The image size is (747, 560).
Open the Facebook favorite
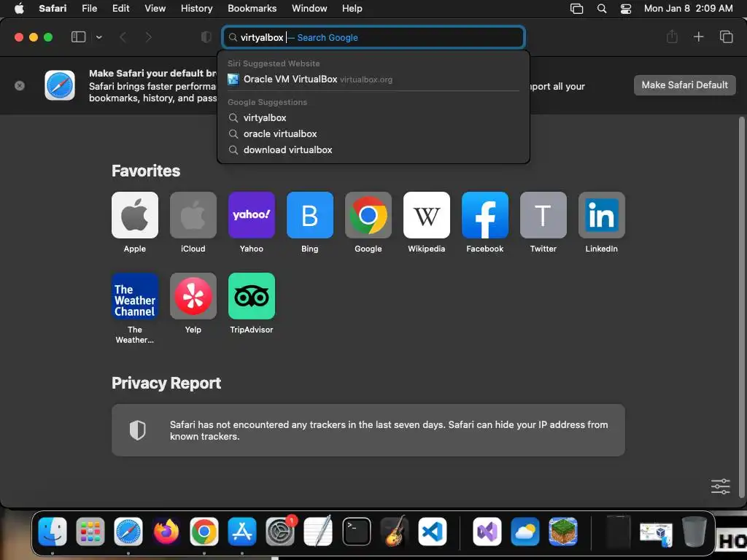pos(485,215)
